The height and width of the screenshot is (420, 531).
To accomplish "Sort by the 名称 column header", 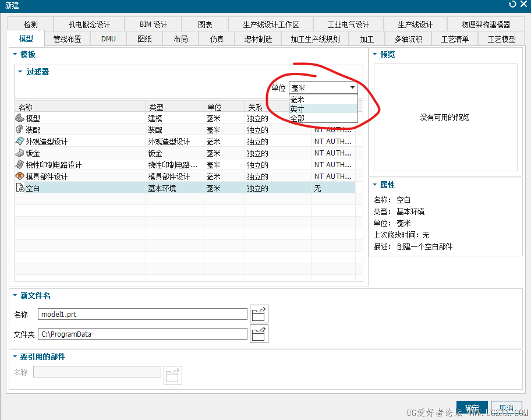I will [x=80, y=107].
